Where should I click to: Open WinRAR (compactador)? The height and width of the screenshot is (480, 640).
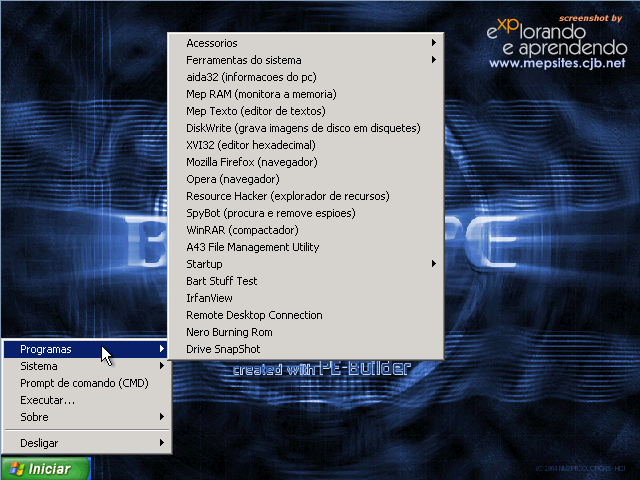[x=305, y=230]
